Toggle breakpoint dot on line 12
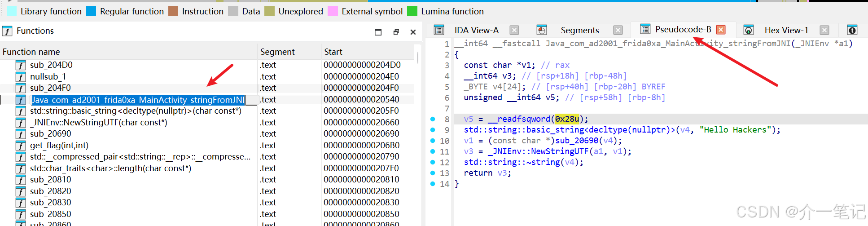868x226 pixels. (433, 162)
